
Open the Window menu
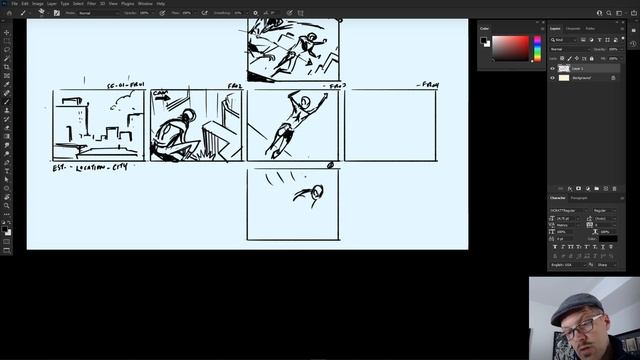[145, 4]
